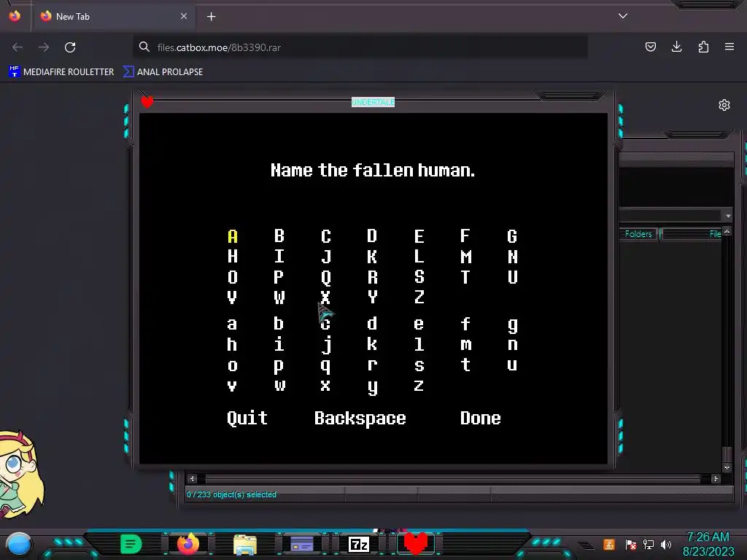Open the Firefox downloads panel
Screen dimensions: 747x560
[x=676, y=47]
